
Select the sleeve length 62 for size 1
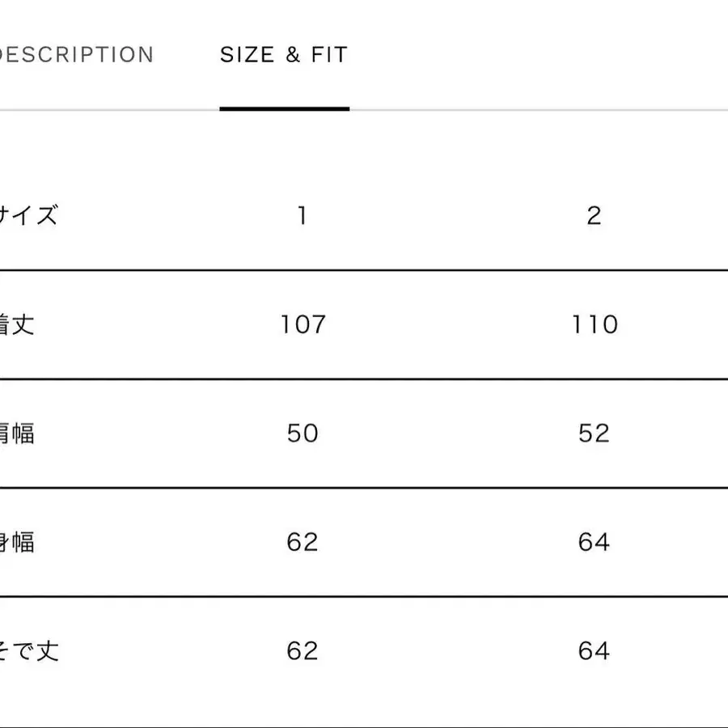303,650
